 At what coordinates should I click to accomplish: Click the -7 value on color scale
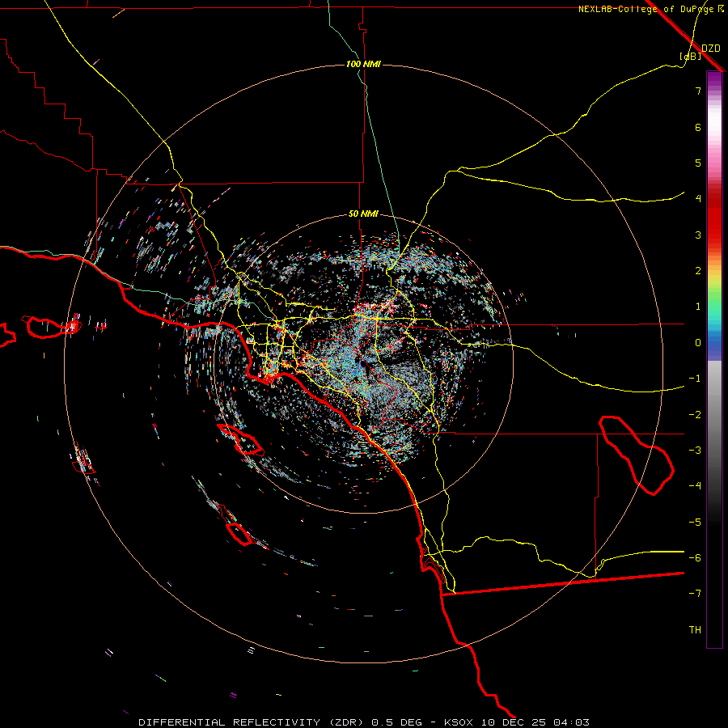tap(695, 594)
